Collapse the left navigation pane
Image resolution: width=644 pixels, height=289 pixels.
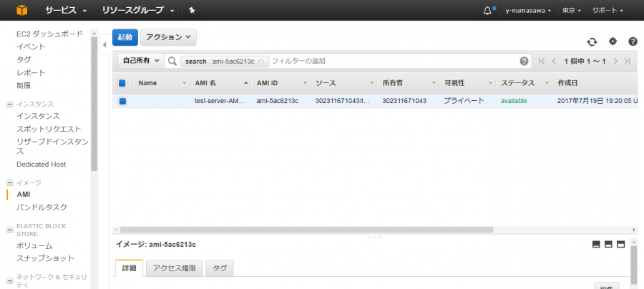point(104,44)
